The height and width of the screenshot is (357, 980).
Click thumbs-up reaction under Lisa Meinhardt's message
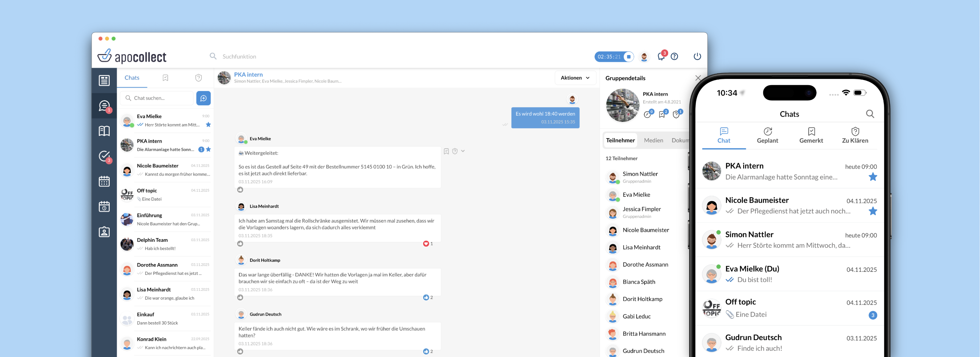point(240,244)
